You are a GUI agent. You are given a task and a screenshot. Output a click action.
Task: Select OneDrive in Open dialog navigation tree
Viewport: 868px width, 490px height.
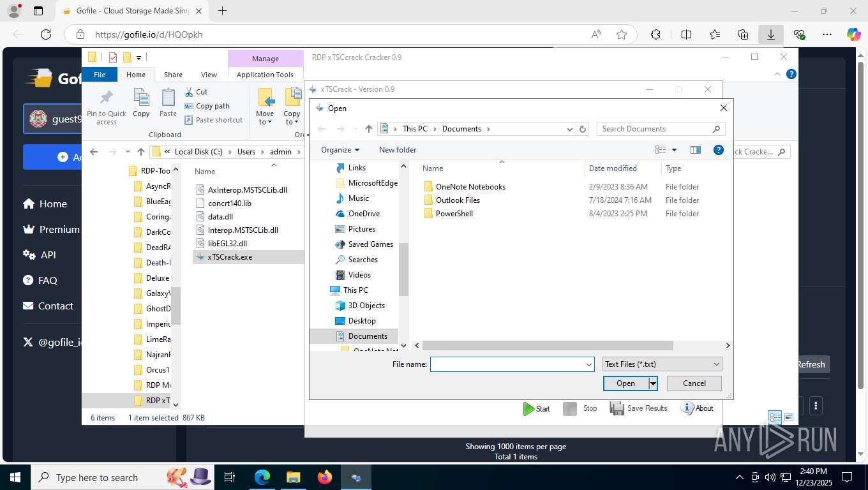(364, 214)
